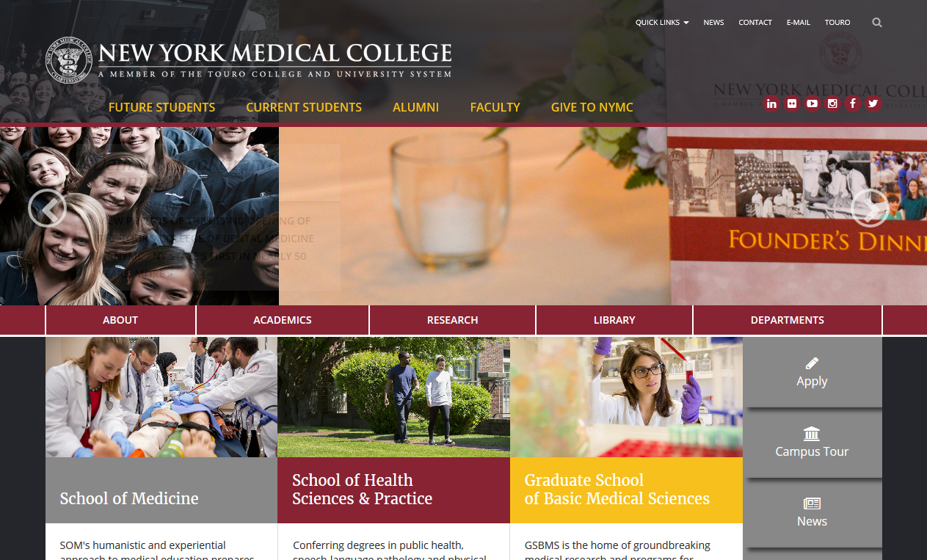Image resolution: width=927 pixels, height=560 pixels.
Task: Follow the Give to NYMC link
Action: tap(592, 107)
